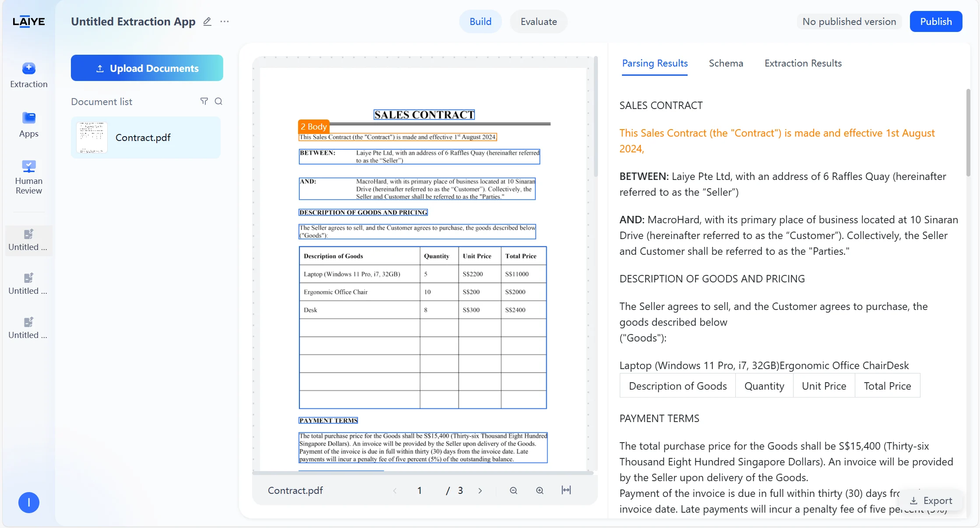Viewport: 980px width, 528px height.
Task: Click the parsing results vertical scrollbar
Action: click(968, 133)
